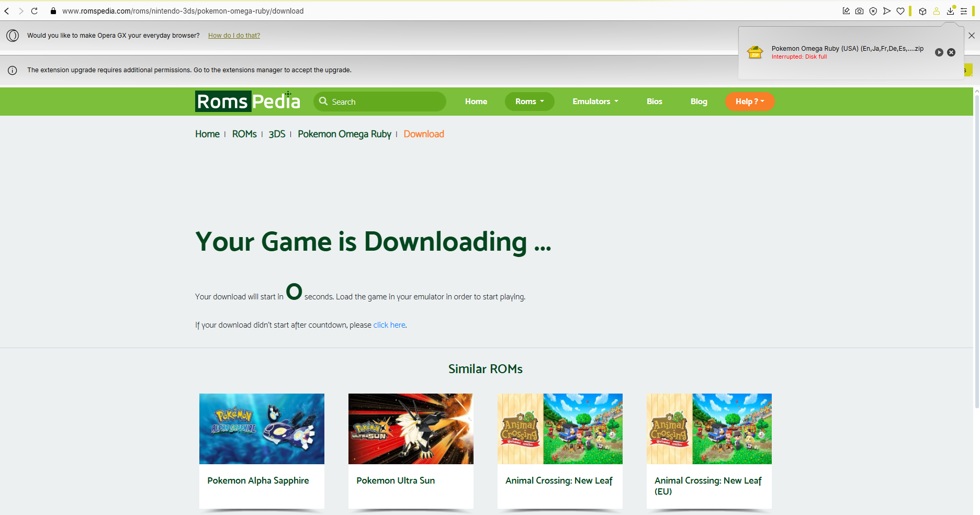Open the Pokemon Ultra Sun thumbnail
The height and width of the screenshot is (515, 980).
coord(411,429)
